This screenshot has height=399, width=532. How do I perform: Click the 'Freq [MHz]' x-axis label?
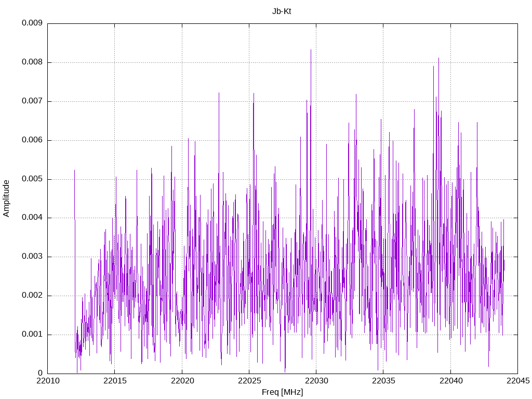pyautogui.click(x=282, y=392)
